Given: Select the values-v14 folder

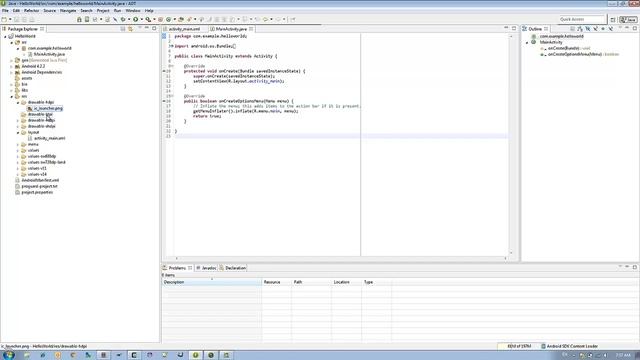Looking at the screenshot, I should click(x=37, y=174).
